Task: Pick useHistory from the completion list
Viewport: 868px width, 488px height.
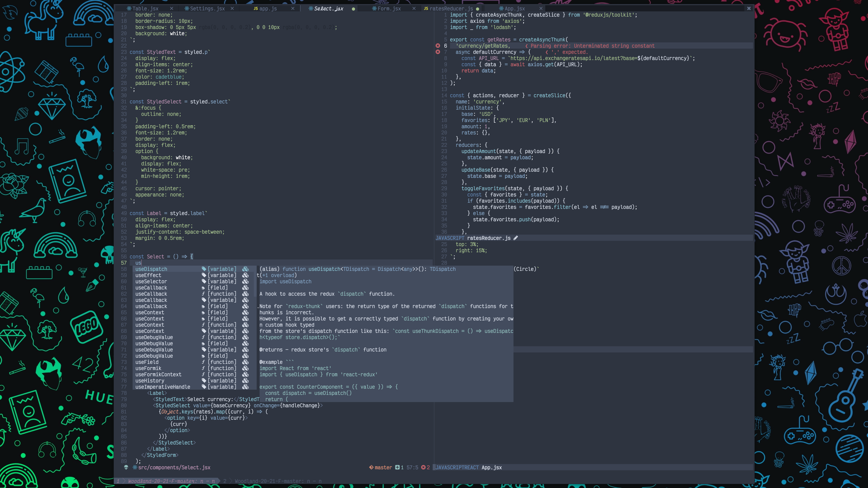Action: 150,381
